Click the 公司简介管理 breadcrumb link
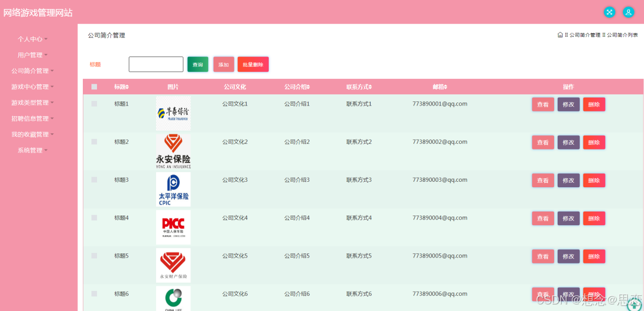Image resolution: width=644 pixels, height=311 pixels. click(x=585, y=35)
